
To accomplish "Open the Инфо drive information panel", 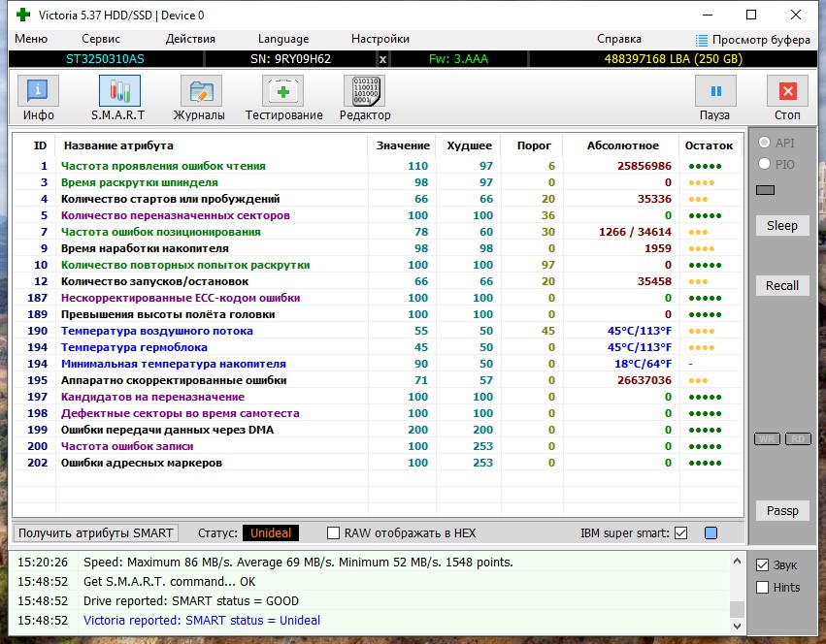I will [x=38, y=90].
